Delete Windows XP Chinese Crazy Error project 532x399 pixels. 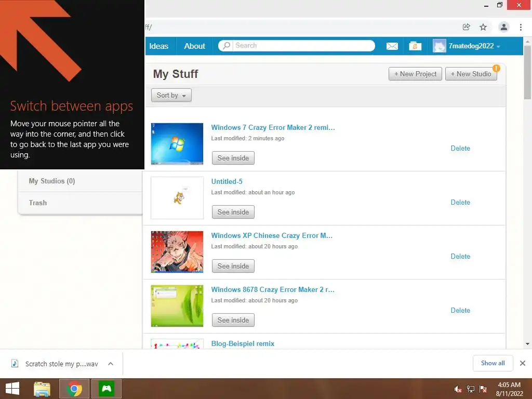coord(460,256)
